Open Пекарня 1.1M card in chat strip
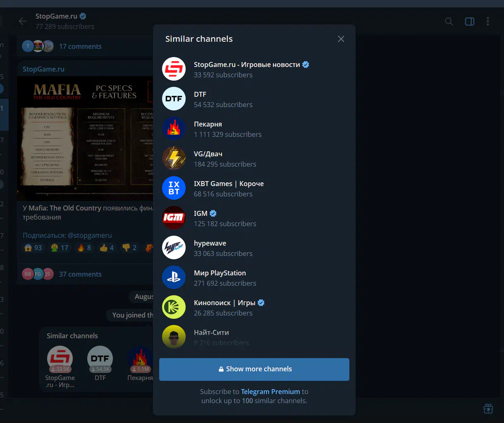Viewport: 504px width, 423px height. click(140, 364)
